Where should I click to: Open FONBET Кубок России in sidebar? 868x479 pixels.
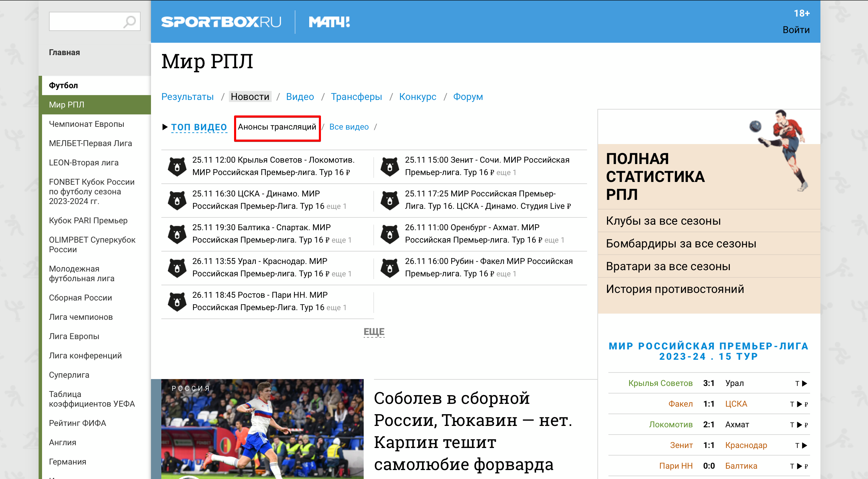[x=92, y=192]
